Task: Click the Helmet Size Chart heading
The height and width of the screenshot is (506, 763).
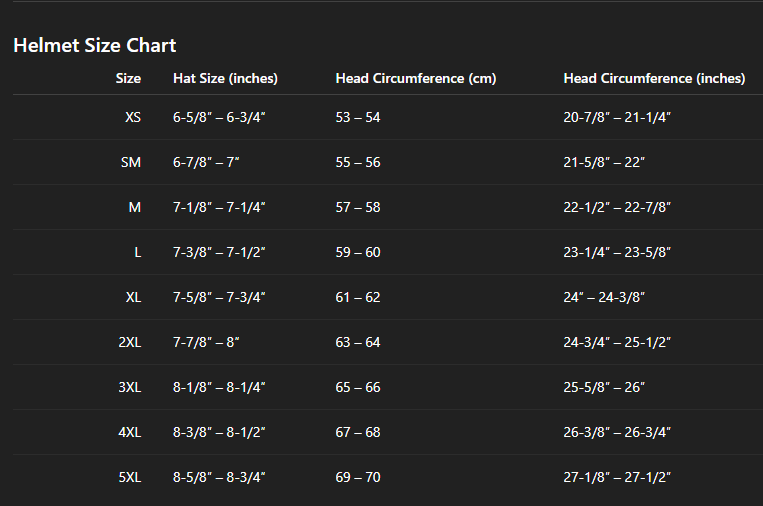Action: pos(95,45)
